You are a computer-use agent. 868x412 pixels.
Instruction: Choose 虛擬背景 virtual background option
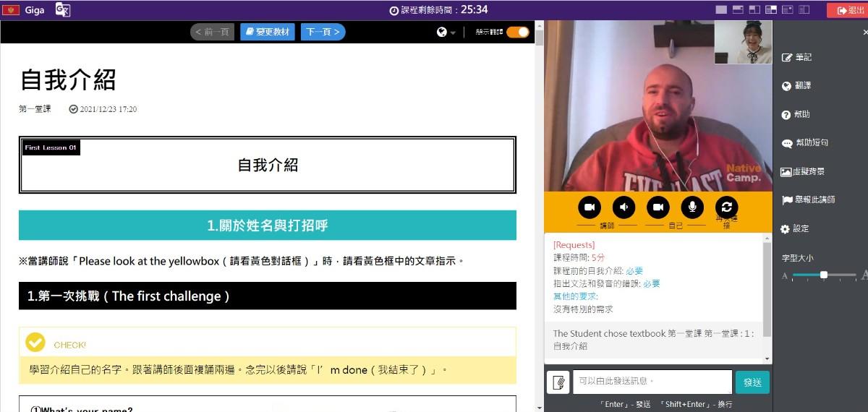click(803, 172)
